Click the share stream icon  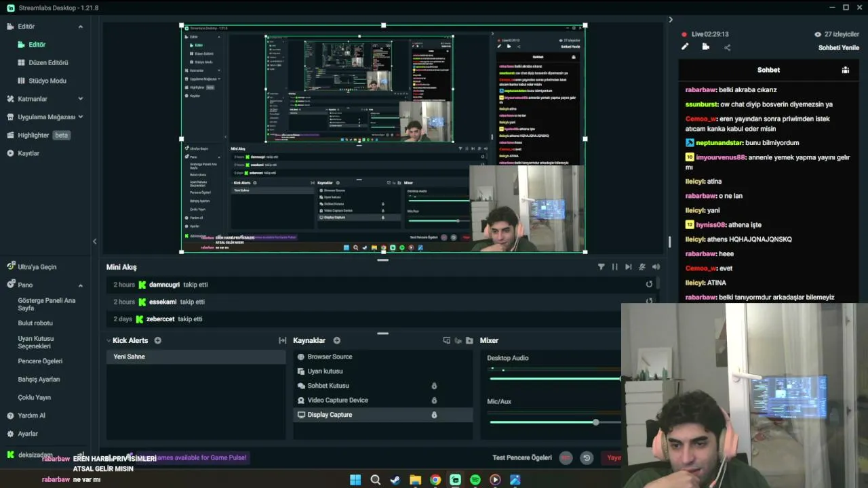(727, 47)
